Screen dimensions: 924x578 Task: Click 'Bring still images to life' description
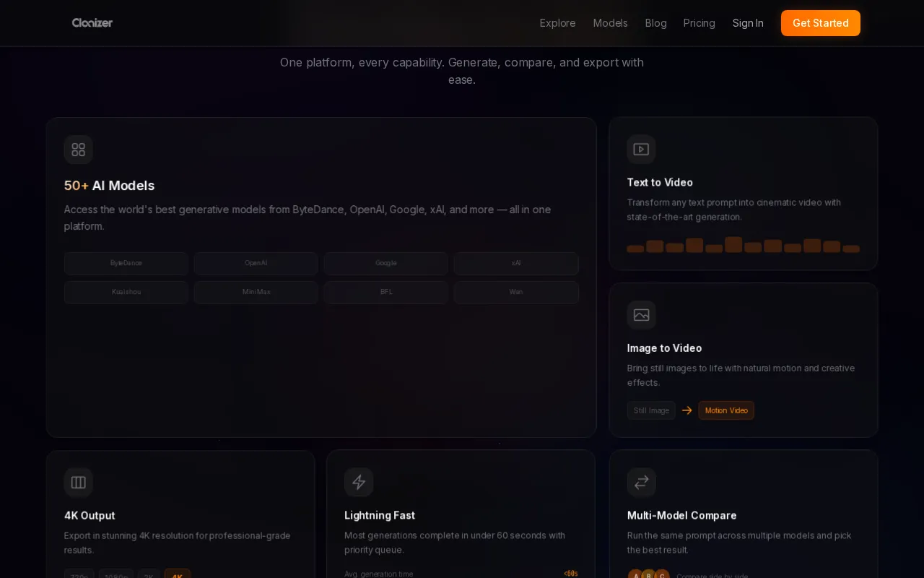[741, 375]
